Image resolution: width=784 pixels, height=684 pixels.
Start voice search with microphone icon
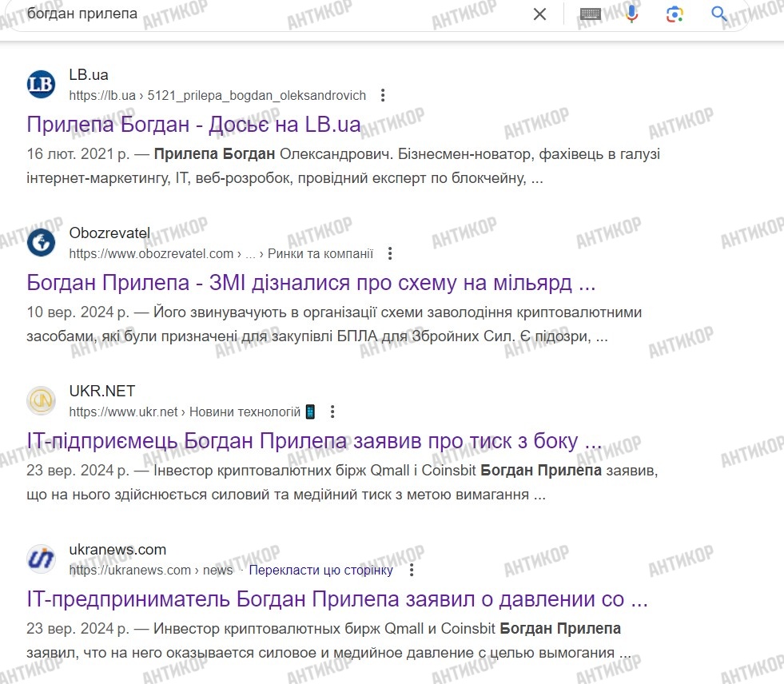631,14
